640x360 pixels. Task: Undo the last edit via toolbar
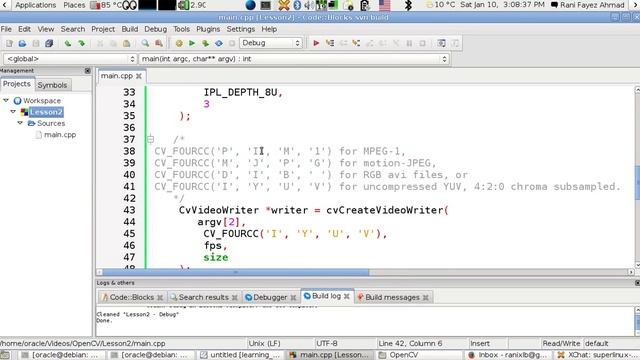(x=68, y=43)
